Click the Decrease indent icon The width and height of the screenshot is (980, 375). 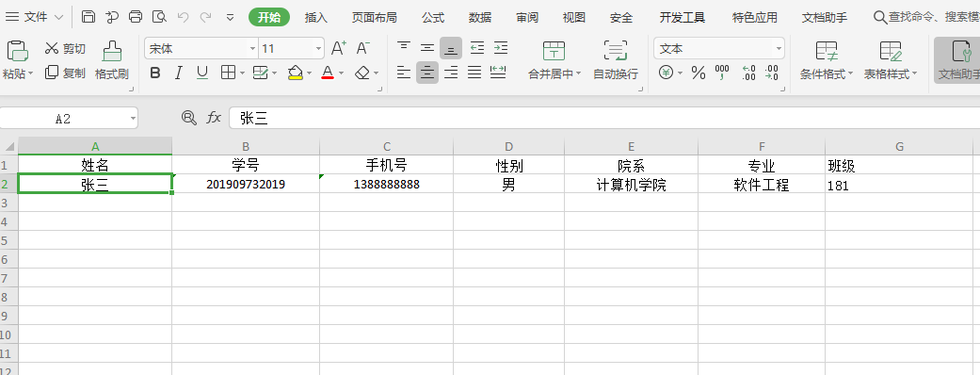pos(477,47)
